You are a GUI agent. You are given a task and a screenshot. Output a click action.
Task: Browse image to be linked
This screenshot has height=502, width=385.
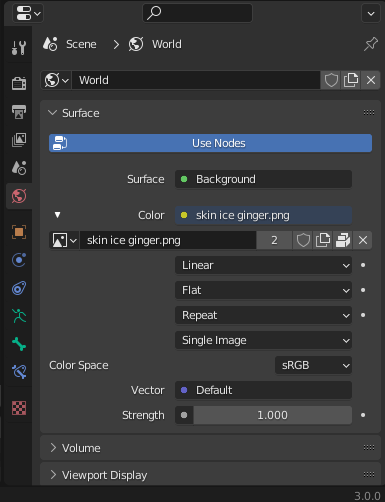coord(64,240)
